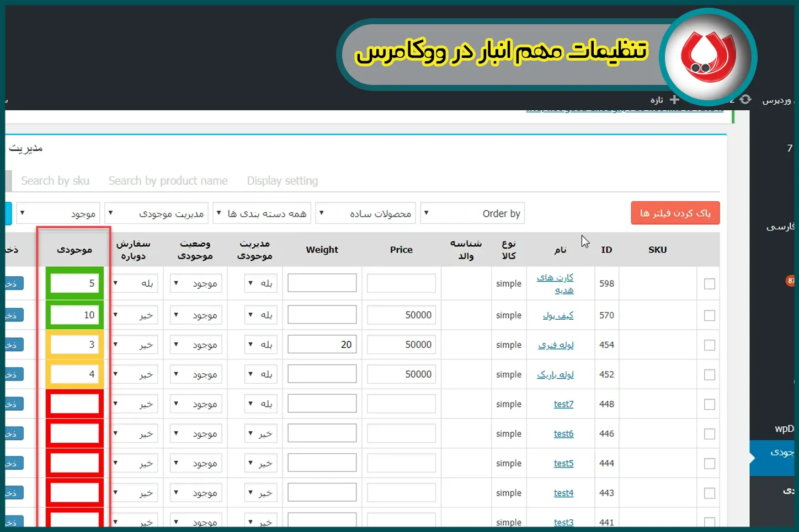
Task: Click the موجودی stock column header
Action: pos(74,250)
